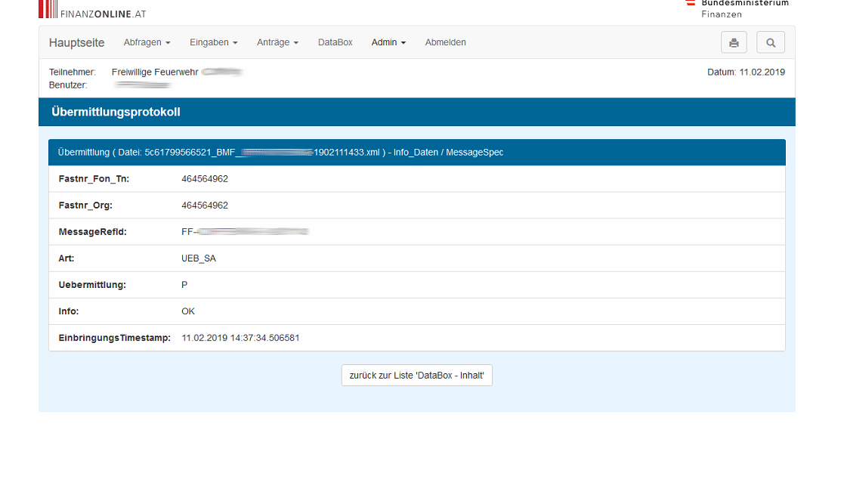The width and height of the screenshot is (844, 504).
Task: Click the Bundesministerium Finanzen logo
Action: (737, 8)
